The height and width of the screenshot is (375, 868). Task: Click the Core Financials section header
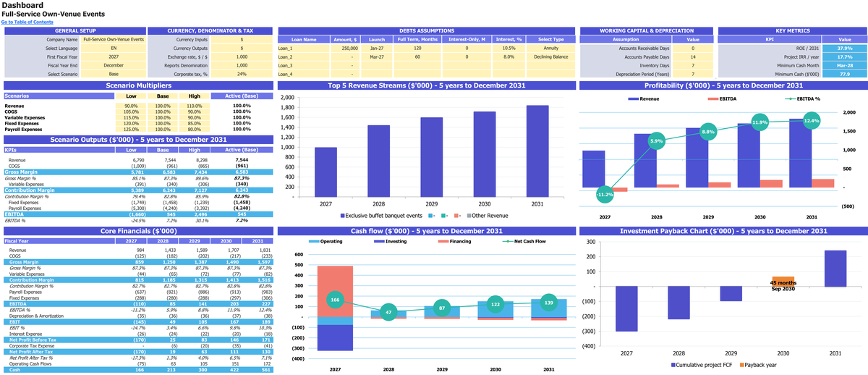point(138,231)
